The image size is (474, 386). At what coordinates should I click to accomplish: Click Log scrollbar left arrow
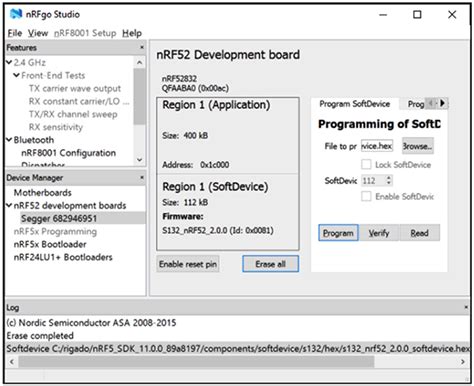pos(12,361)
